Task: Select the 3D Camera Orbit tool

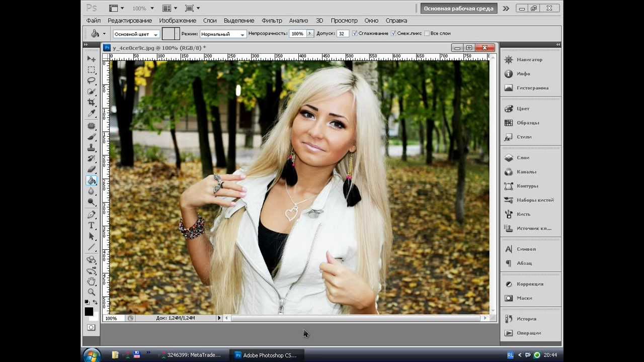Action: pos(91,270)
